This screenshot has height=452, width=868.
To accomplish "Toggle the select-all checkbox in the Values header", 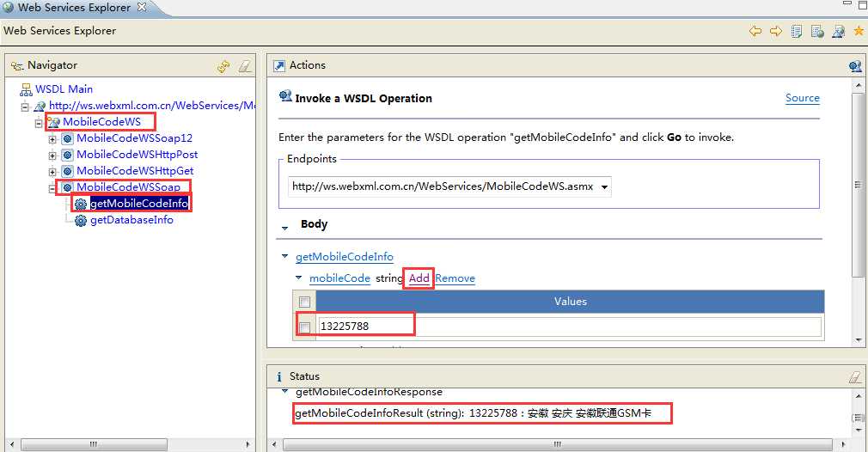I will point(304,302).
